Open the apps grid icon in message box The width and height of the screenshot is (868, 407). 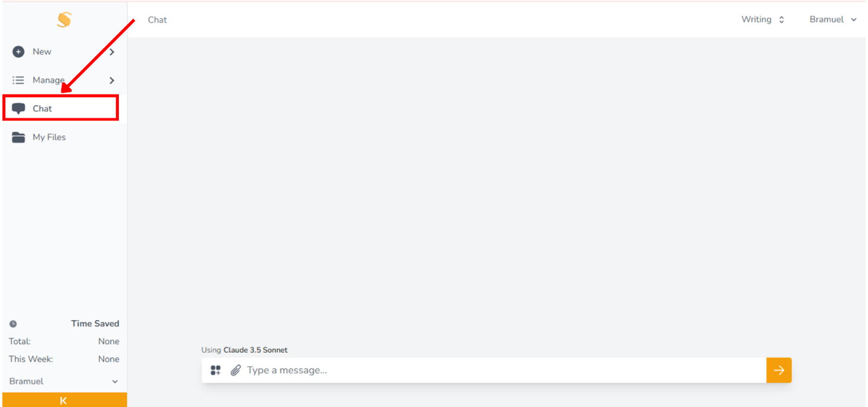tap(215, 370)
